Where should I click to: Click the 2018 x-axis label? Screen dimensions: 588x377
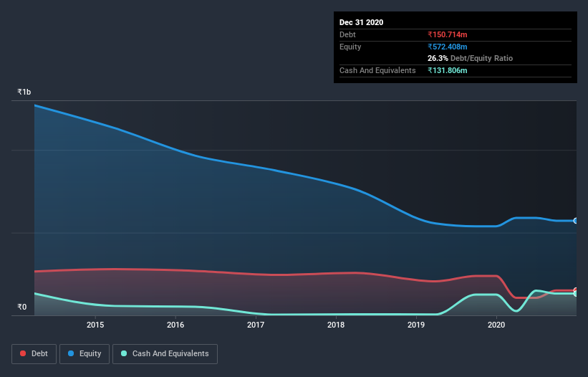336,325
